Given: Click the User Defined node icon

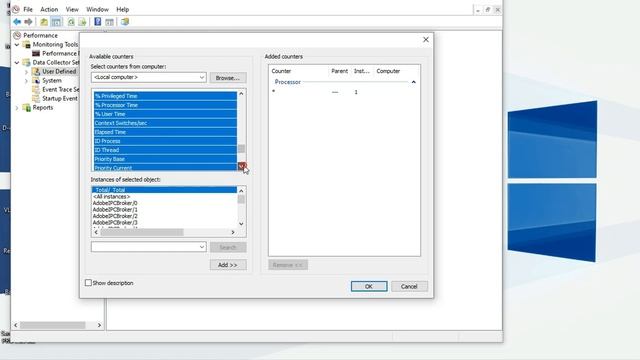Looking at the screenshot, I should [x=36, y=71].
